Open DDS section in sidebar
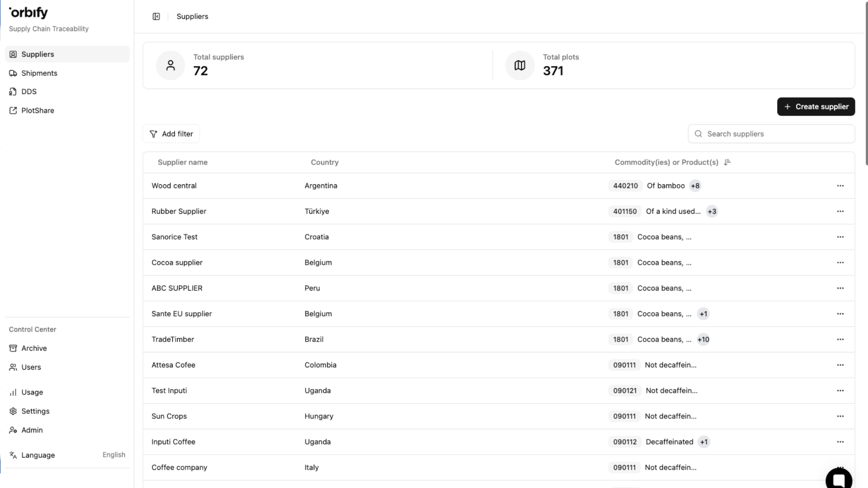This screenshot has height=488, width=868. (67, 92)
